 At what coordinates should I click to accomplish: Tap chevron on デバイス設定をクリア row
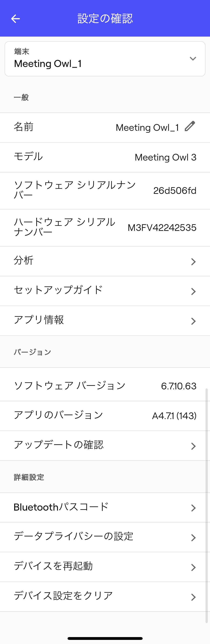[x=193, y=597]
